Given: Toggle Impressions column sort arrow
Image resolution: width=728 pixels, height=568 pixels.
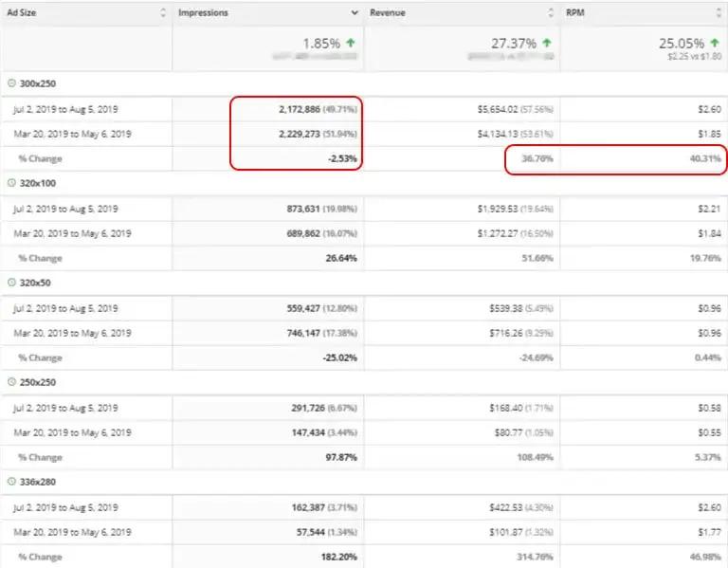Looking at the screenshot, I should 355,12.
